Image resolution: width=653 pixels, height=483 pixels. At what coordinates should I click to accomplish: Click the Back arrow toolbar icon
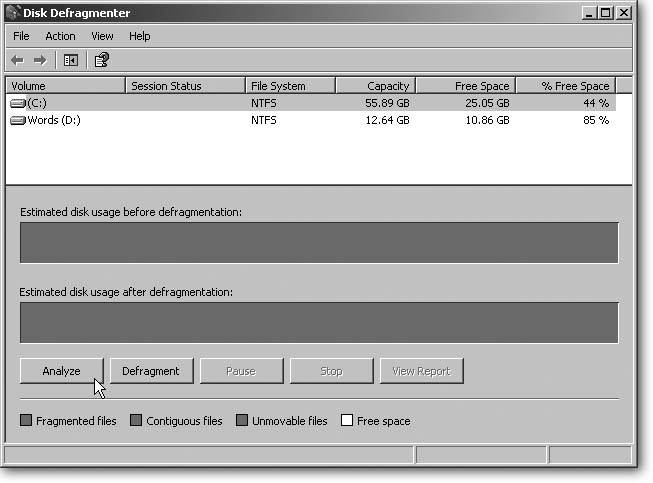(x=17, y=60)
